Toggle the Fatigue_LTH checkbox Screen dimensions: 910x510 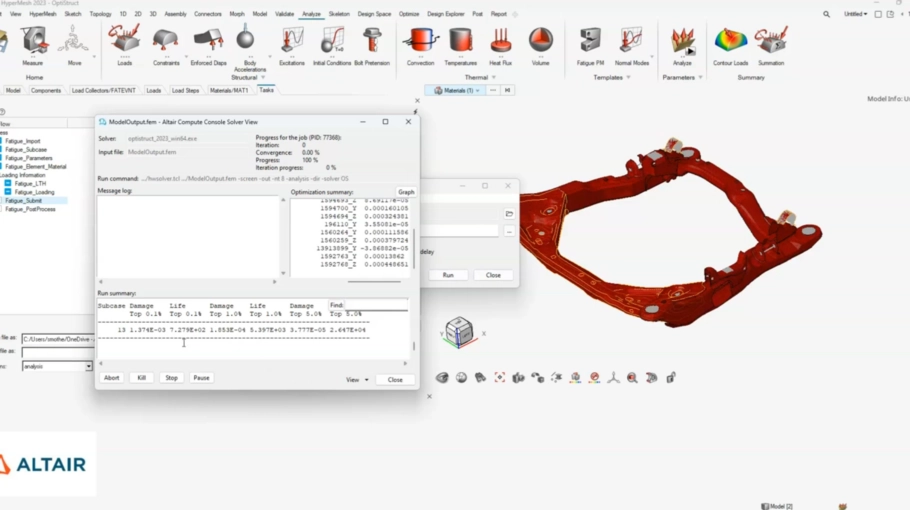(x=8, y=183)
